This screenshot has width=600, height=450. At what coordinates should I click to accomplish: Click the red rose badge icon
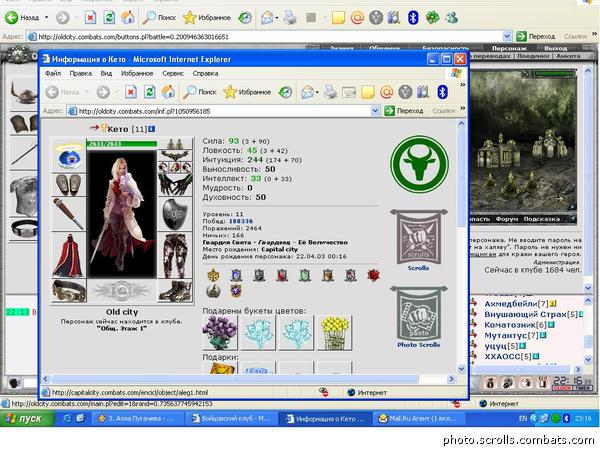pos(373,275)
